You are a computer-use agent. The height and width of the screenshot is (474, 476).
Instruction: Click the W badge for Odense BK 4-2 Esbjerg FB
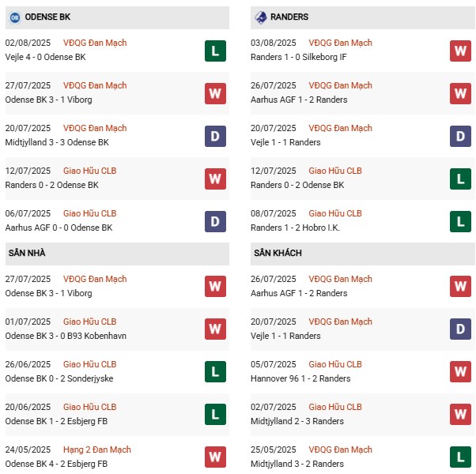click(x=215, y=457)
